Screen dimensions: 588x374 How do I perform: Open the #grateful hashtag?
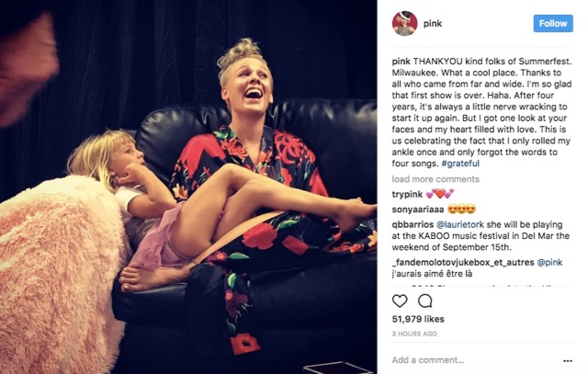tap(460, 164)
